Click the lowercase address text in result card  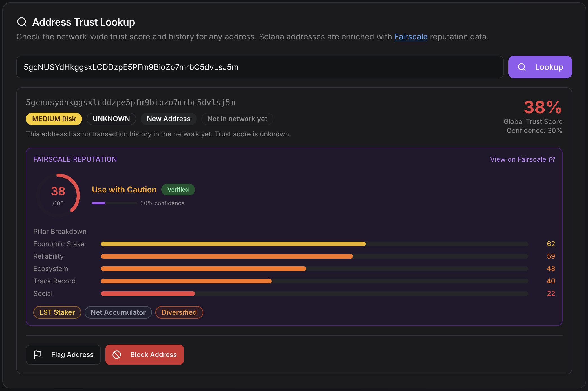tap(131, 103)
